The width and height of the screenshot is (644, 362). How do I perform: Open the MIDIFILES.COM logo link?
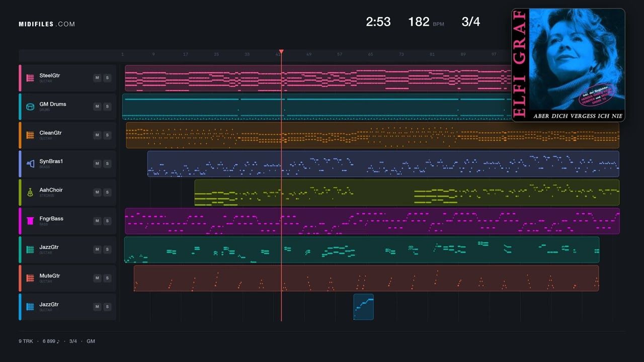47,24
